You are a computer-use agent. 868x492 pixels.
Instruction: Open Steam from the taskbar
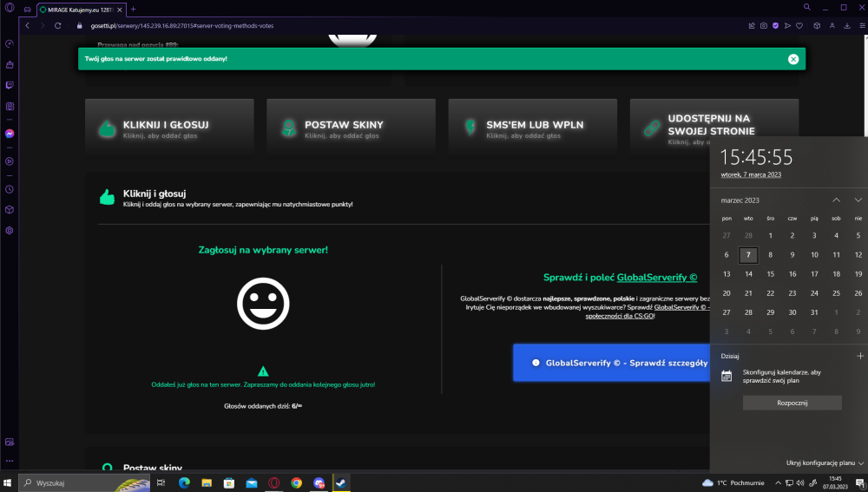341,482
